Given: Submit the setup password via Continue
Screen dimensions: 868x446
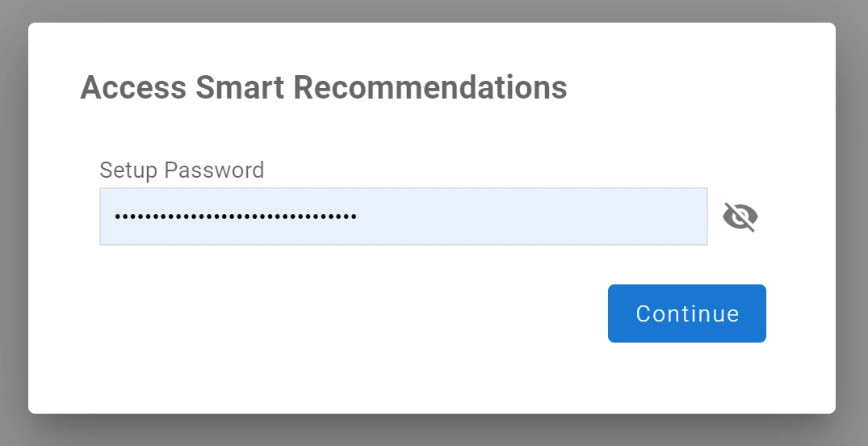Looking at the screenshot, I should (x=687, y=313).
